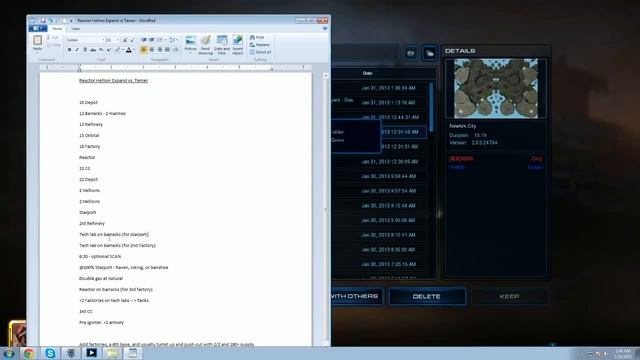Viewport: 640px width, 360px height.
Task: Justify the text in WordPad
Action: click(167, 50)
